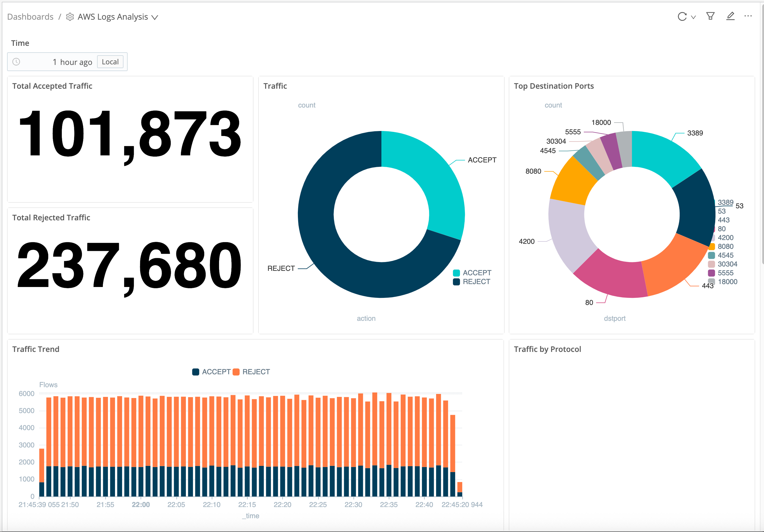Select the ACCEPT legend swatch in Traffic donut
This screenshot has height=532, width=764.
pos(456,272)
